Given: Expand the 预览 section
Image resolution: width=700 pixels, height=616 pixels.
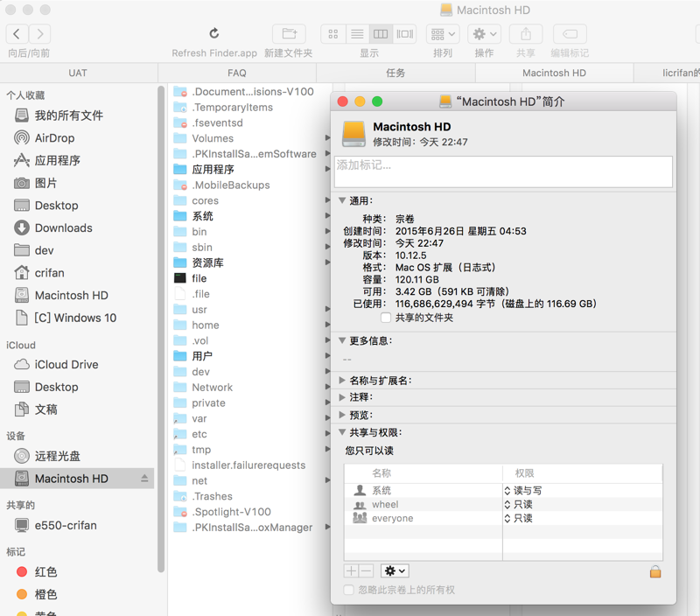Looking at the screenshot, I should click(x=342, y=415).
